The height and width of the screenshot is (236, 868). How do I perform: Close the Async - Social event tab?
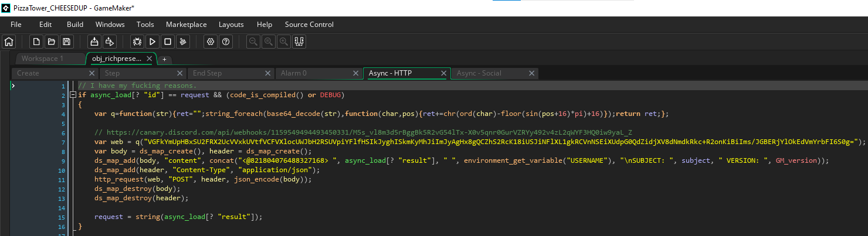click(x=532, y=73)
